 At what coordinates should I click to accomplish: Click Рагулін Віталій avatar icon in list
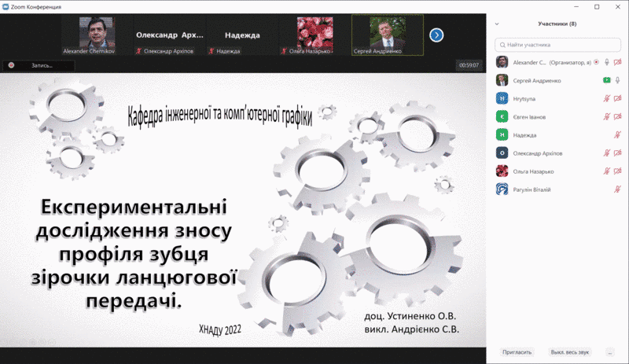[502, 189]
